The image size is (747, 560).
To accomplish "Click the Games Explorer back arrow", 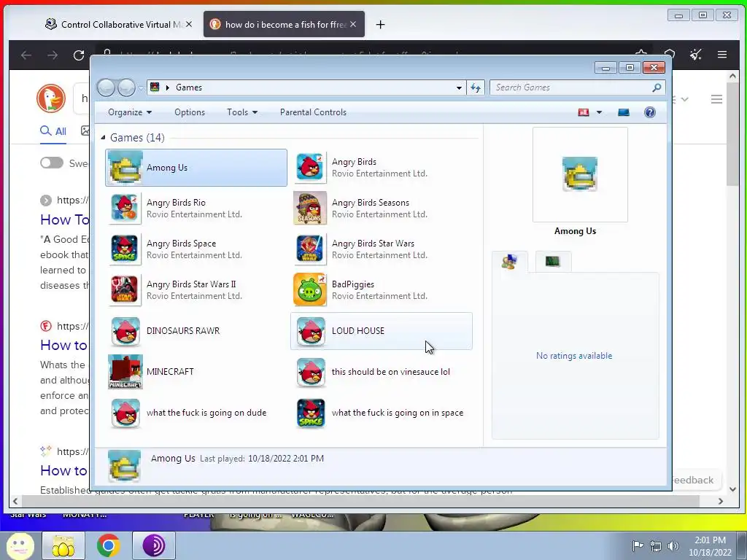I will (x=107, y=87).
